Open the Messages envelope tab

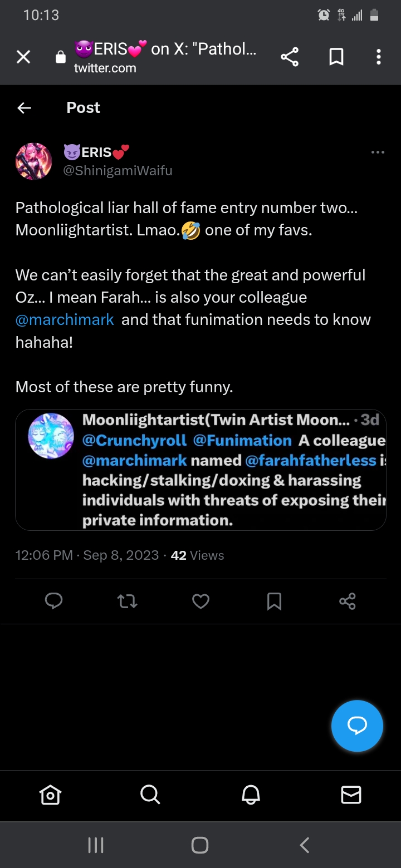351,795
